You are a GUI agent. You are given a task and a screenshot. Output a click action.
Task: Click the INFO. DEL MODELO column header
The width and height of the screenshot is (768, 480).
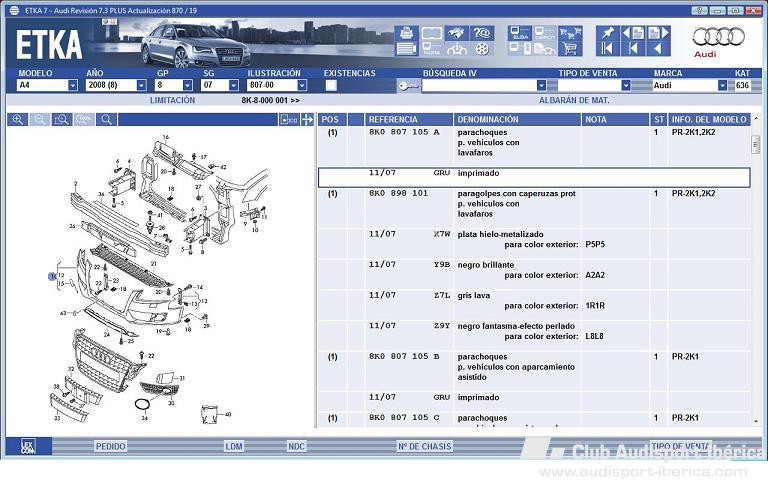(709, 120)
